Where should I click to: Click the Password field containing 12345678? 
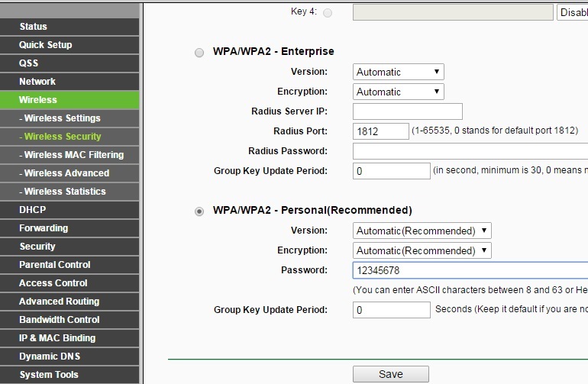pyautogui.click(x=470, y=270)
